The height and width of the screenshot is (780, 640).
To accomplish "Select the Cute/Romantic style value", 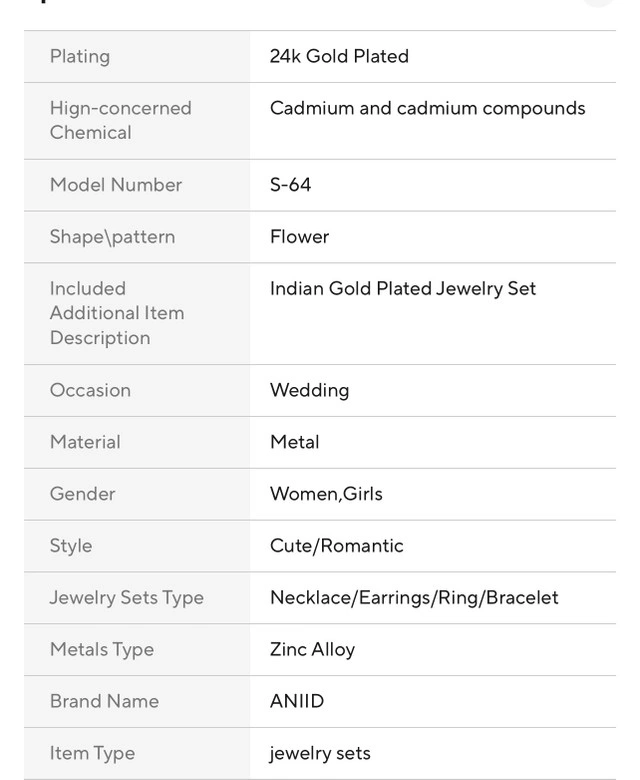I will point(336,546).
